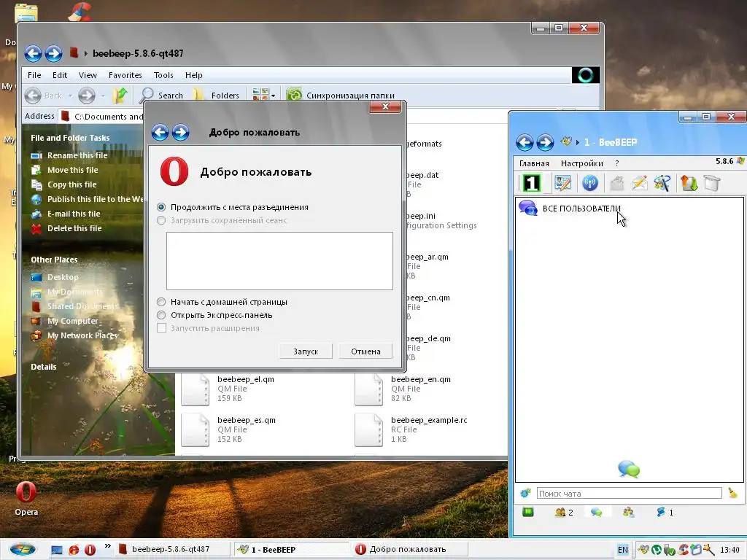Viewport: 747px width, 560px height.
Task: Open file transfers up-down arrows icon in BeeBEEP
Action: point(689,183)
